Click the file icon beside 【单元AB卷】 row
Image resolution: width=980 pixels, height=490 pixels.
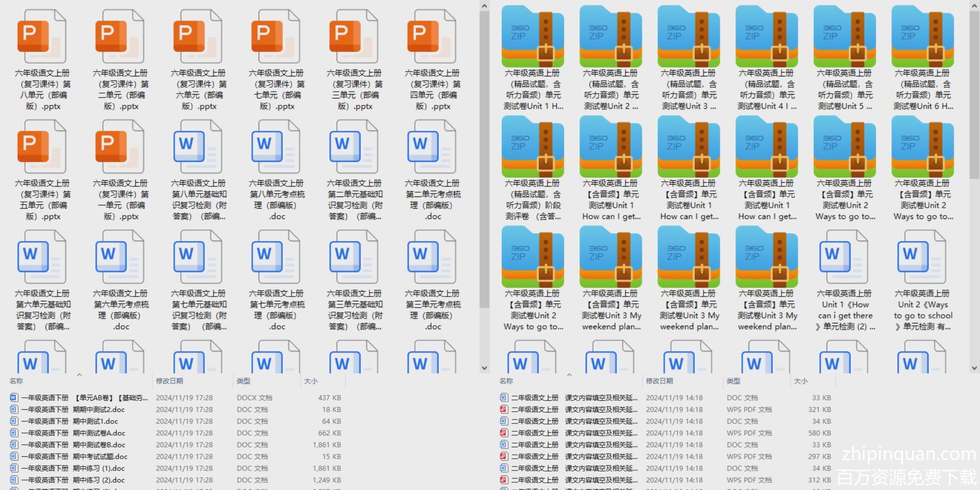tap(14, 397)
